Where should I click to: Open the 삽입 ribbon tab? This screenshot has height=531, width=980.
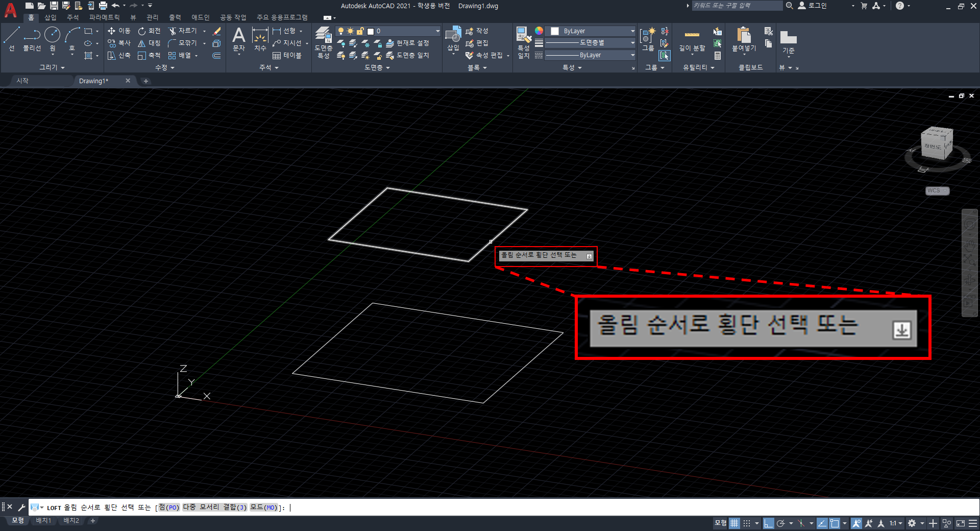(x=51, y=17)
